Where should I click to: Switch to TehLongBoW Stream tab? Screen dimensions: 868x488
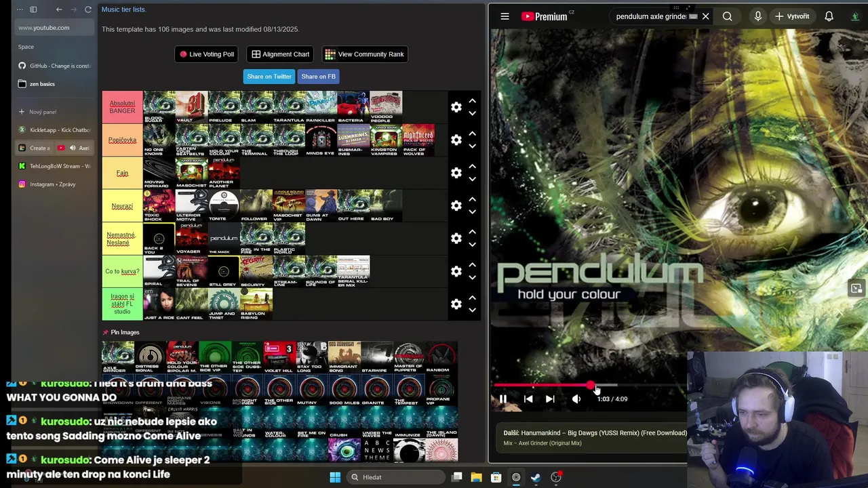(x=54, y=166)
